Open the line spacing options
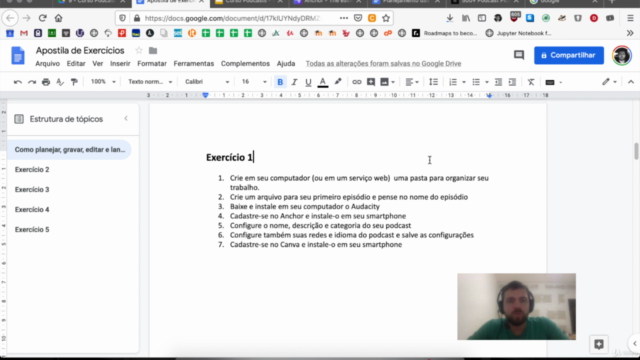Screen dimensions: 640x360 click(x=433, y=82)
